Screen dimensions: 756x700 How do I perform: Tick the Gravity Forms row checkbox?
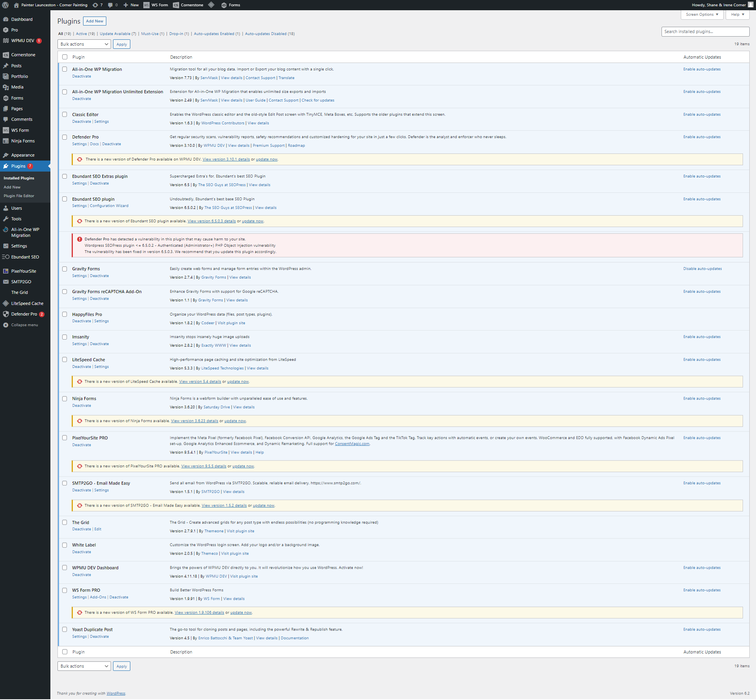tap(65, 269)
